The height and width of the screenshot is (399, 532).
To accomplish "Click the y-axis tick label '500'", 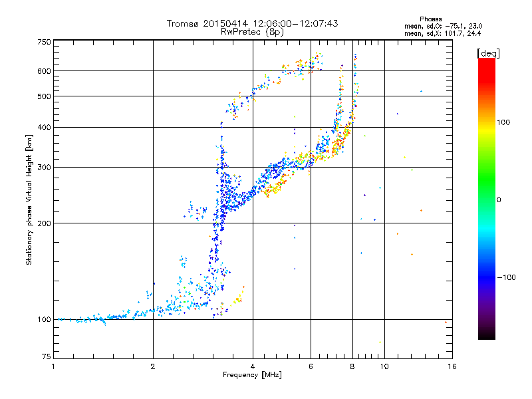I will [x=44, y=96].
